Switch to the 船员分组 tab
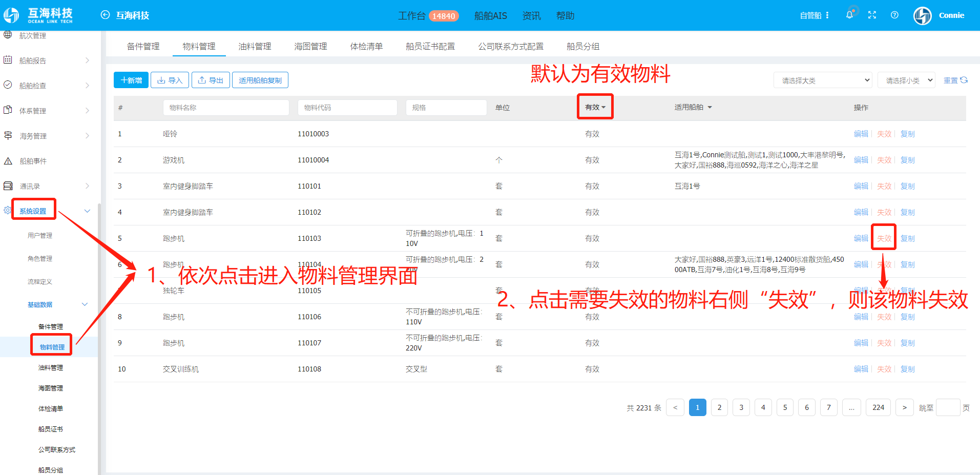This screenshot has height=475, width=980. click(583, 46)
